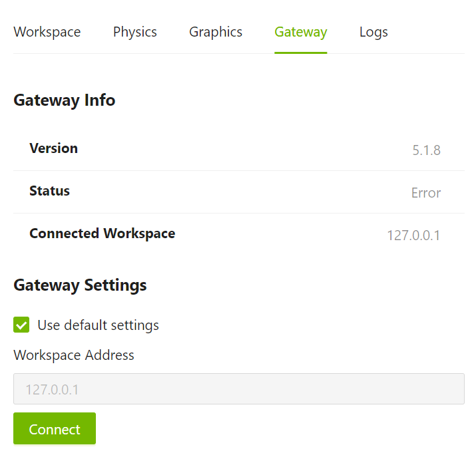
Task: Click the greyed 127.0.0.1 placeholder text
Action: (x=52, y=390)
